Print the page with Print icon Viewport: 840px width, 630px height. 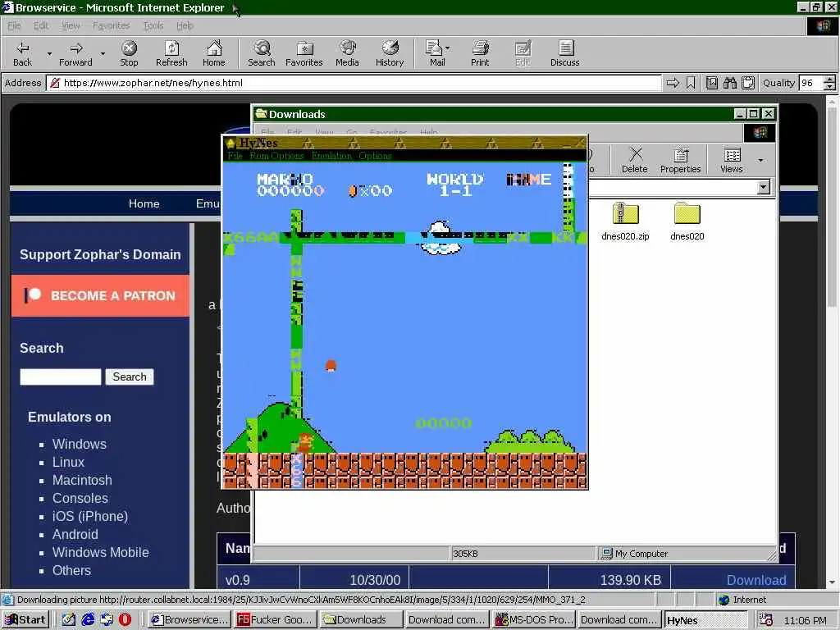(480, 53)
